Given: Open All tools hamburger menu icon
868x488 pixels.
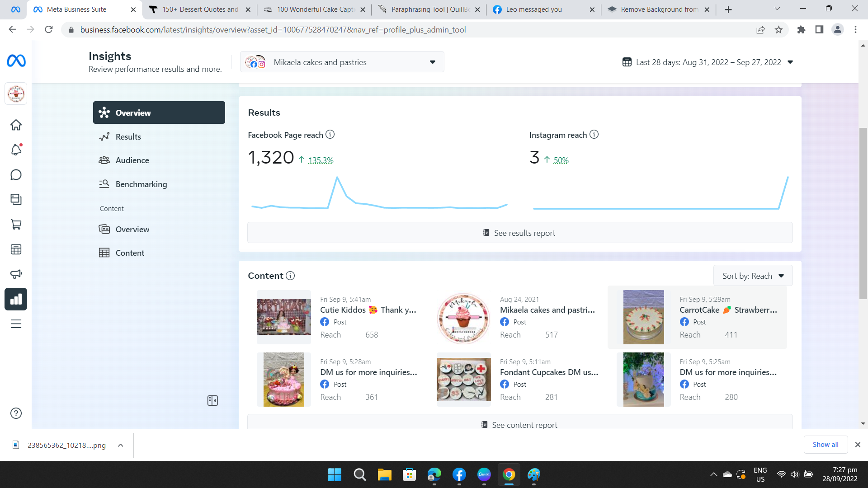Looking at the screenshot, I should pos(16,324).
